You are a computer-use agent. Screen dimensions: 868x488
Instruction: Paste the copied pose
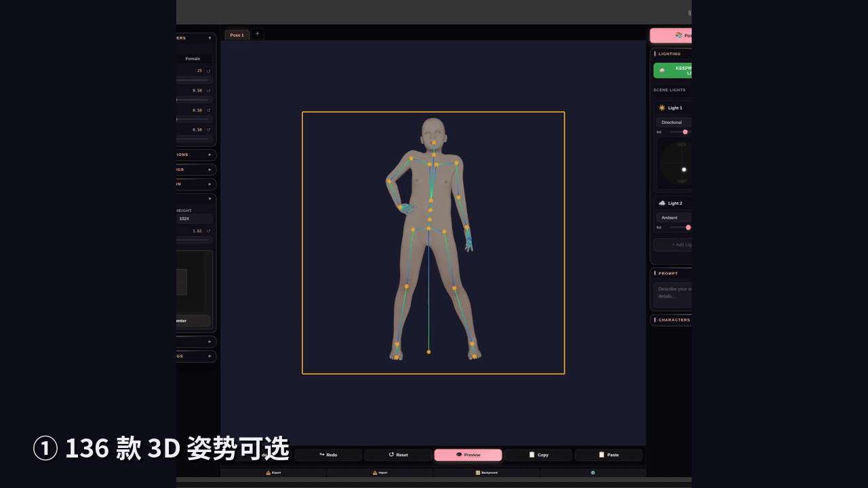click(608, 455)
